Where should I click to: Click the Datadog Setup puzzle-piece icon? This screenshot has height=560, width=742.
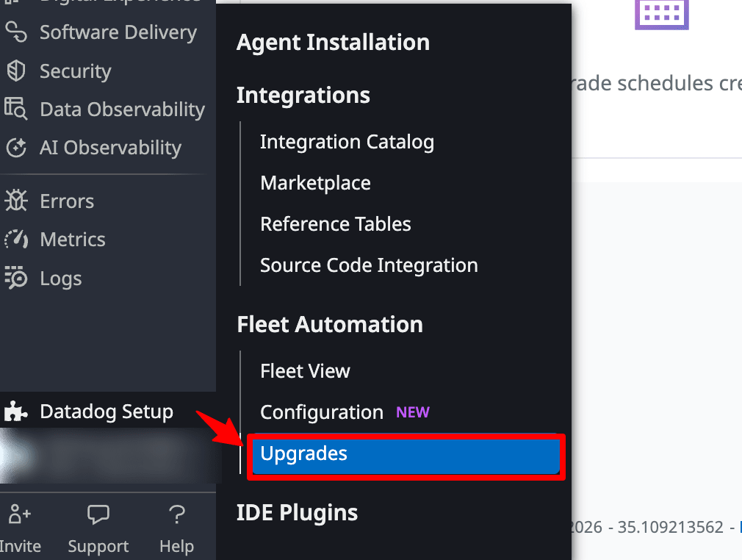(15, 412)
